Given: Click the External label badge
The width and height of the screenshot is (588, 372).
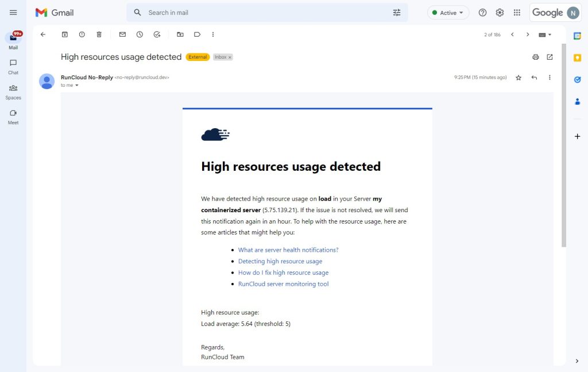Looking at the screenshot, I should pos(198,57).
